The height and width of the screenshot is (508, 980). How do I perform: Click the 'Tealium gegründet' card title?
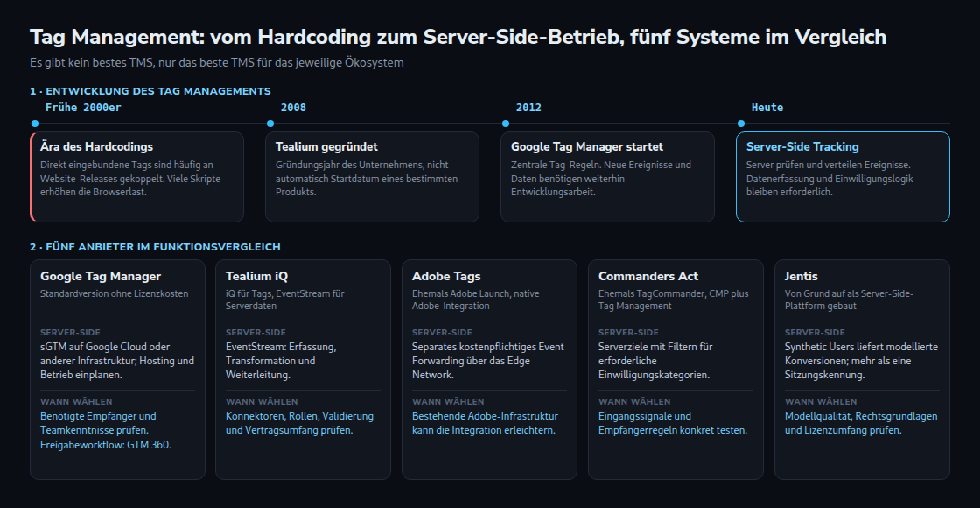pyautogui.click(x=326, y=147)
